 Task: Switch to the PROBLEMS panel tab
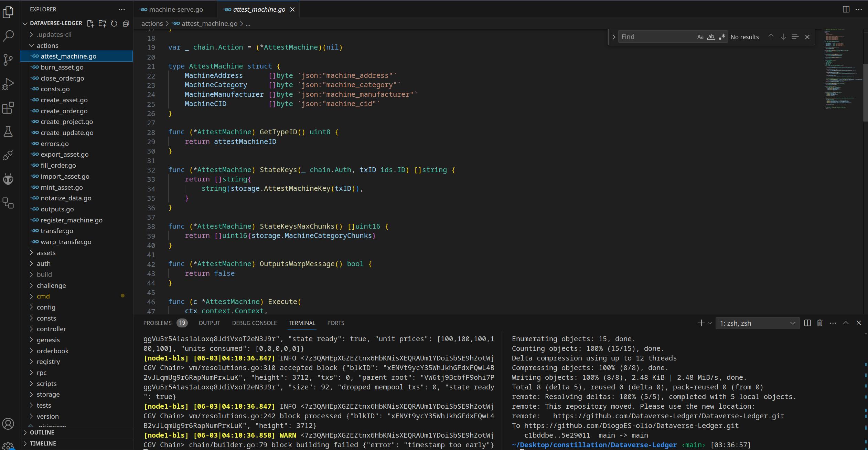click(157, 323)
